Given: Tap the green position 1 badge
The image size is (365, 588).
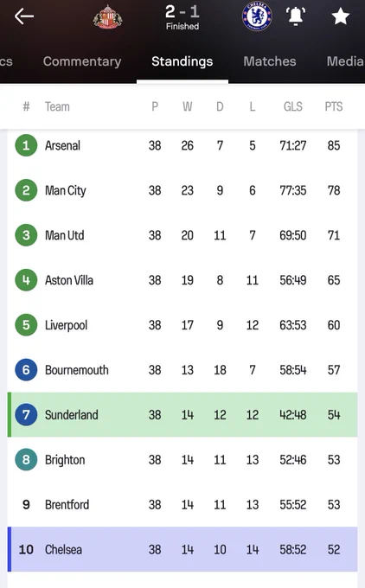Looking at the screenshot, I should click(26, 145).
